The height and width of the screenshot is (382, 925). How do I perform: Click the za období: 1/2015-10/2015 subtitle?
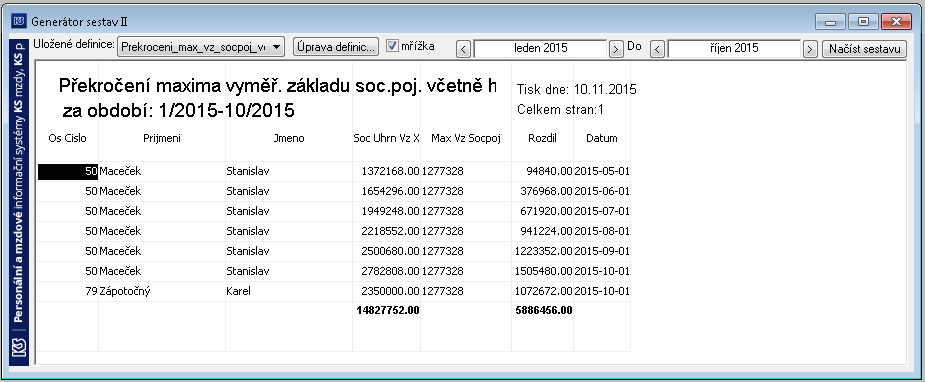[x=178, y=110]
